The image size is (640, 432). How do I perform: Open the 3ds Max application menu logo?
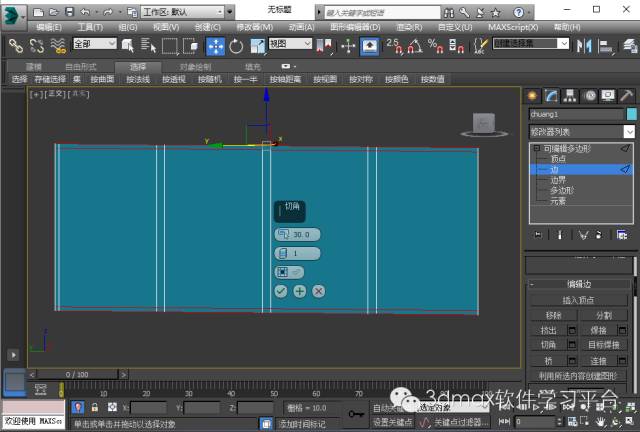click(13, 16)
